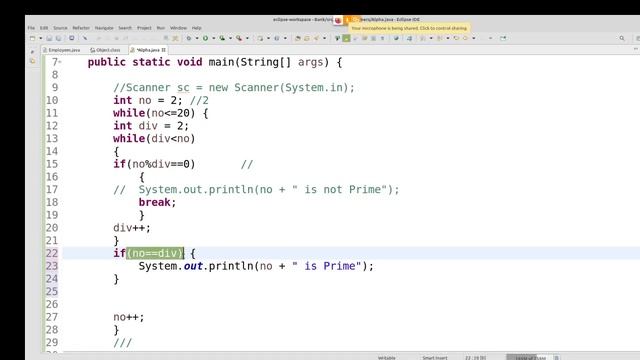Click the cursor position status bar entry
Viewport: 640px width, 360px height.
476,358
